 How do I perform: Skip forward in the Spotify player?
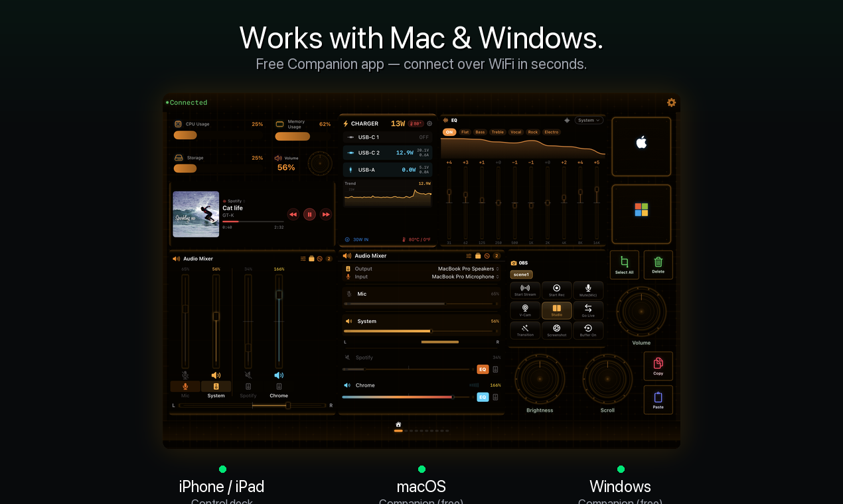pos(326,214)
